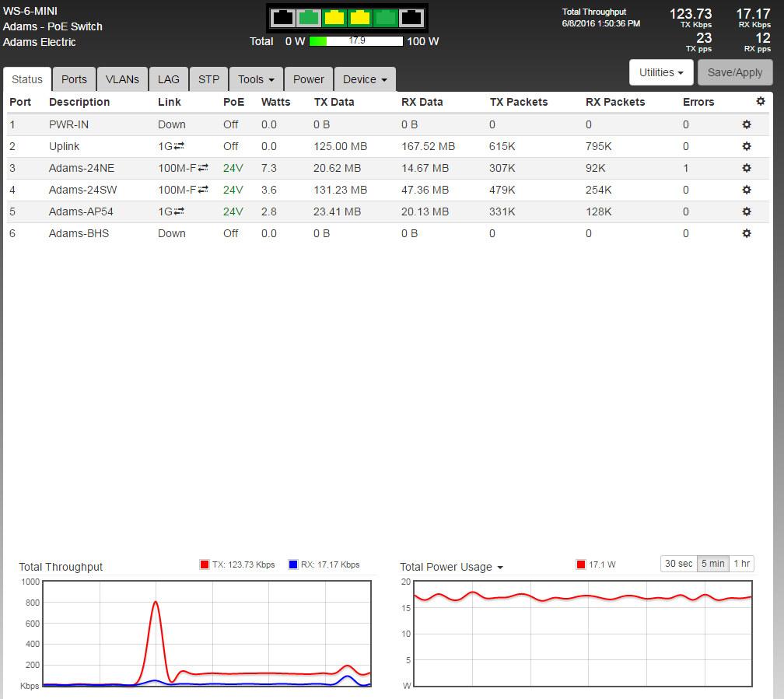This screenshot has width=784, height=699.
Task: Click the third yellow port in switch diagram
Action: pos(334,18)
